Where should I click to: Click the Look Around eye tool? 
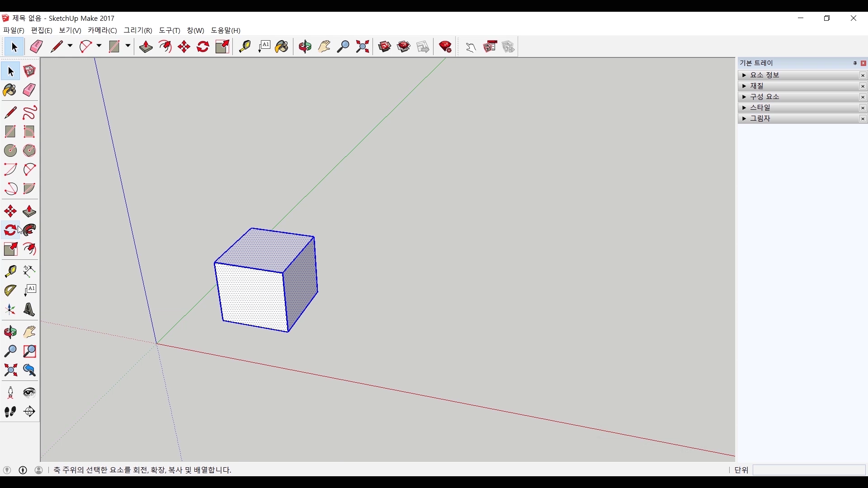point(29,392)
